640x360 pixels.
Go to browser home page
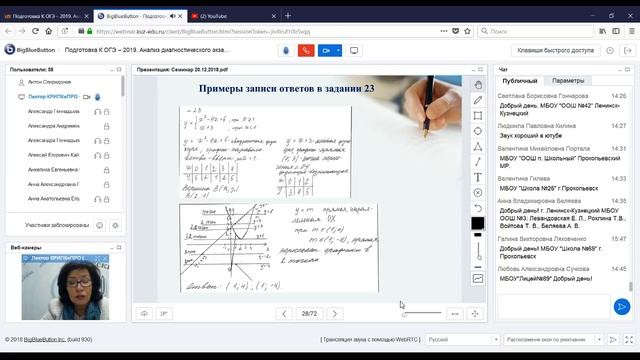point(49,31)
